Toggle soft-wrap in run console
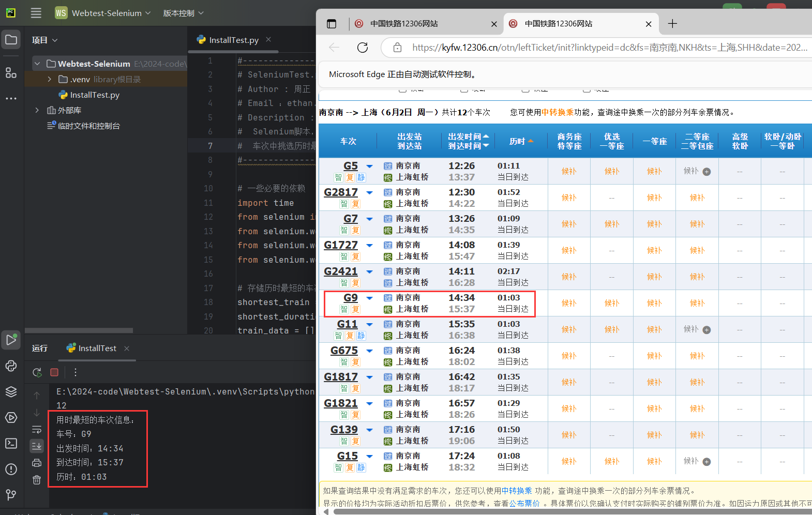Image resolution: width=812 pixels, height=515 pixels. (37, 430)
